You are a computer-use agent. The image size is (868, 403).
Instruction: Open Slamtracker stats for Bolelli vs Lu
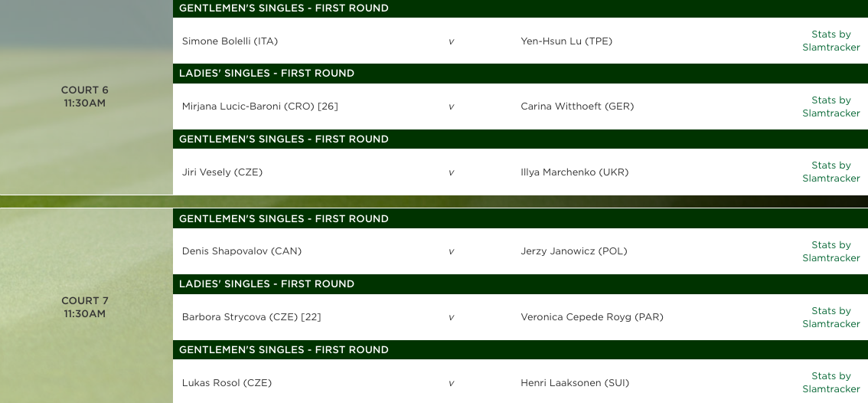830,41
